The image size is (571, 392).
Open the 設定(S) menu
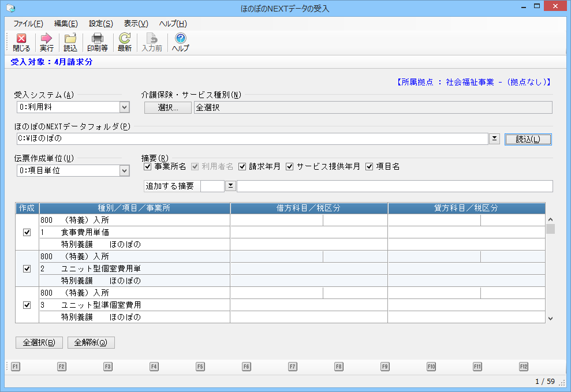101,24
